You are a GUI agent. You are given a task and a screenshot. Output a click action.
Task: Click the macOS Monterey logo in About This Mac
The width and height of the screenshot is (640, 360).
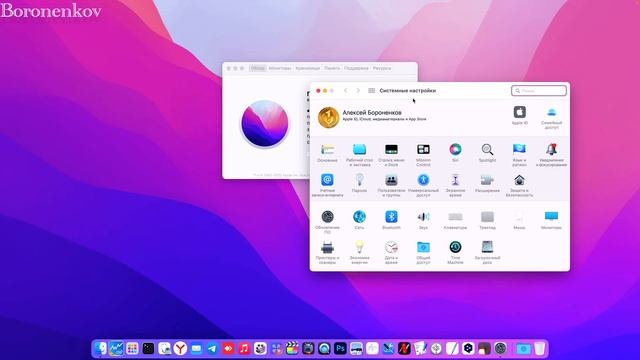pyautogui.click(x=264, y=123)
